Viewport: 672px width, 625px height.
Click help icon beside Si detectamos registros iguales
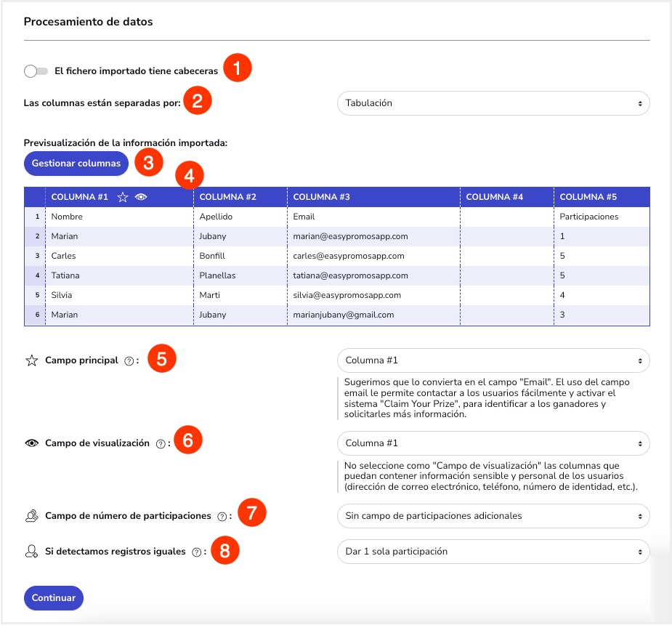tap(197, 552)
